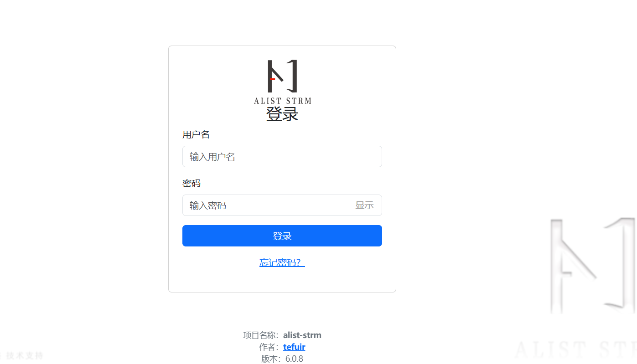Click the ALIST STRM wordmark under the top logo
Screen dimensions: 637x364
coord(282,101)
